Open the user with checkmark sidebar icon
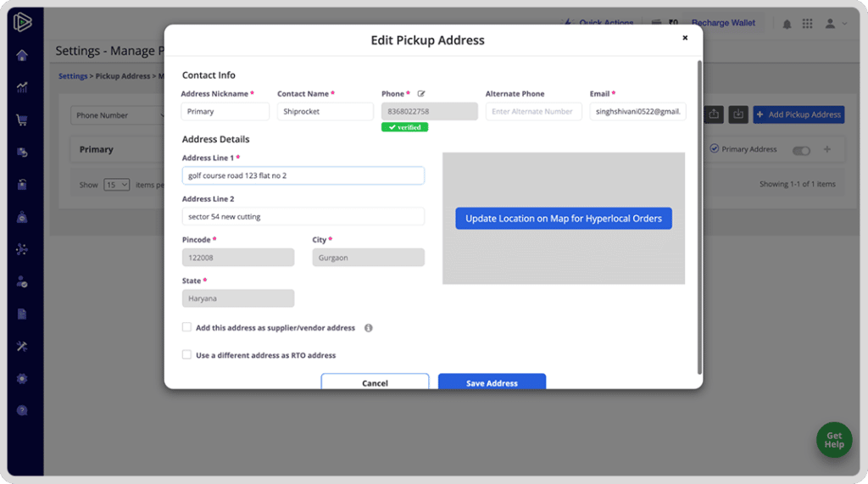The height and width of the screenshot is (484, 868). click(x=22, y=282)
